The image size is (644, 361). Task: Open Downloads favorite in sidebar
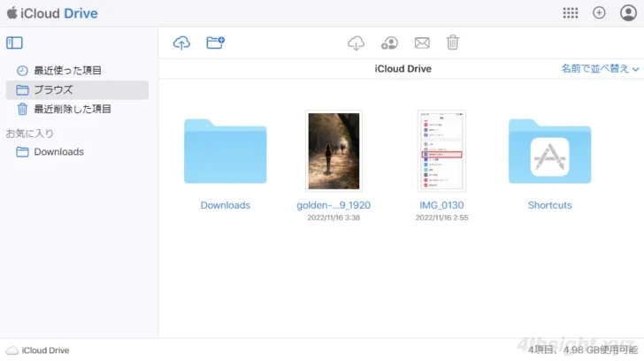77,151
